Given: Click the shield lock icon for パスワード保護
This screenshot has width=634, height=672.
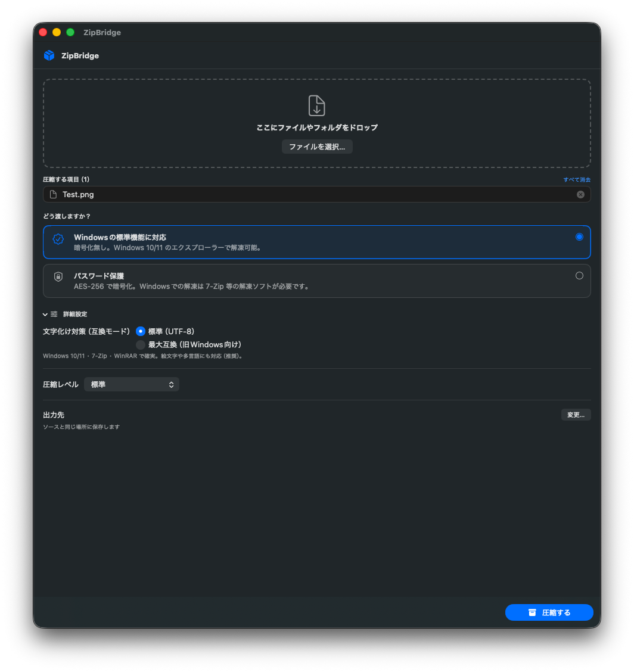Looking at the screenshot, I should tap(58, 277).
